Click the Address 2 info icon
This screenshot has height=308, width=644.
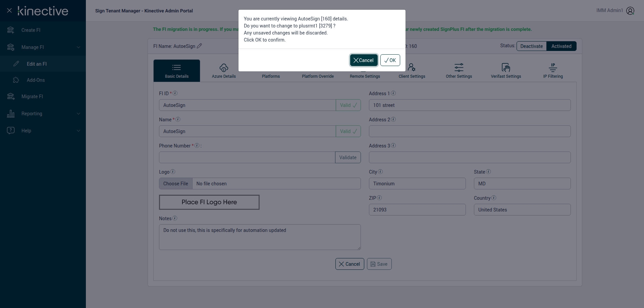tap(393, 119)
